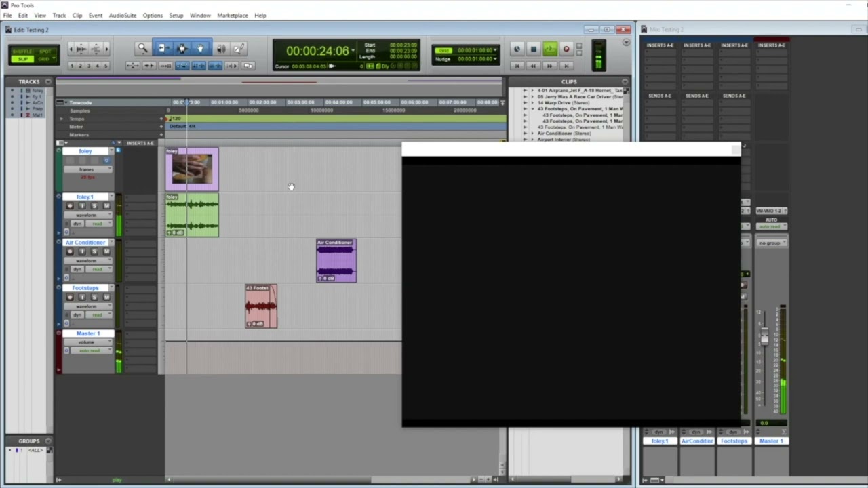868x488 pixels.
Task: Recall zoom preset 5
Action: 105,66
